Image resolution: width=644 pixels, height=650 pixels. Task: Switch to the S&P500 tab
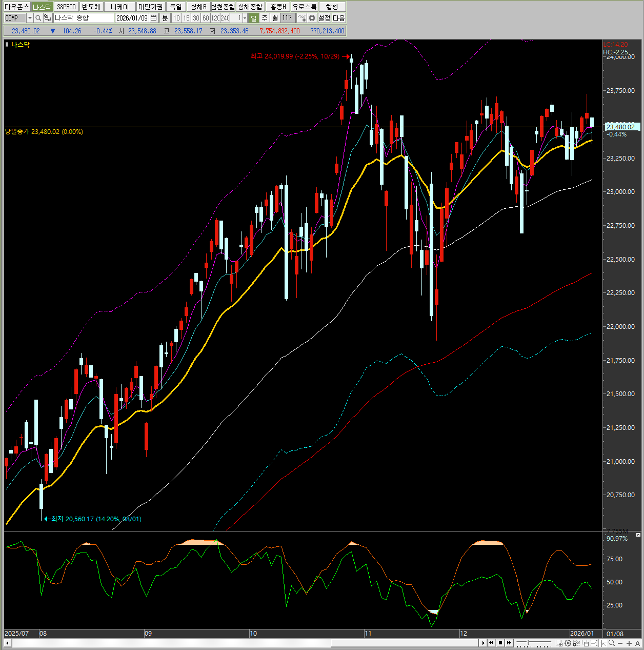click(x=66, y=7)
